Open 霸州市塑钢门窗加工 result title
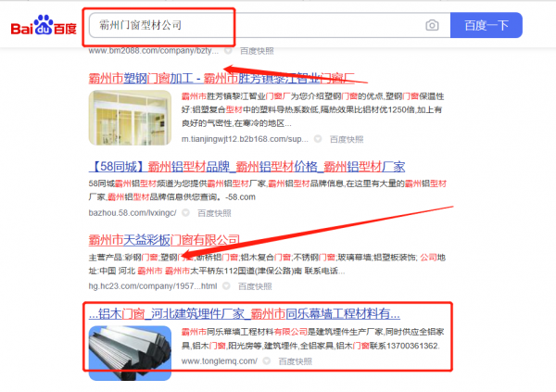Viewport: 556px width, 392px height. click(x=221, y=78)
